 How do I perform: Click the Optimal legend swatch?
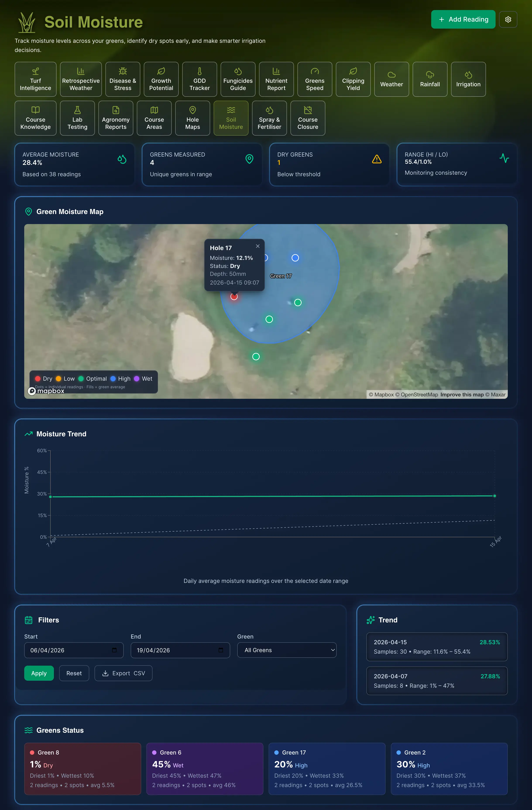click(x=81, y=379)
